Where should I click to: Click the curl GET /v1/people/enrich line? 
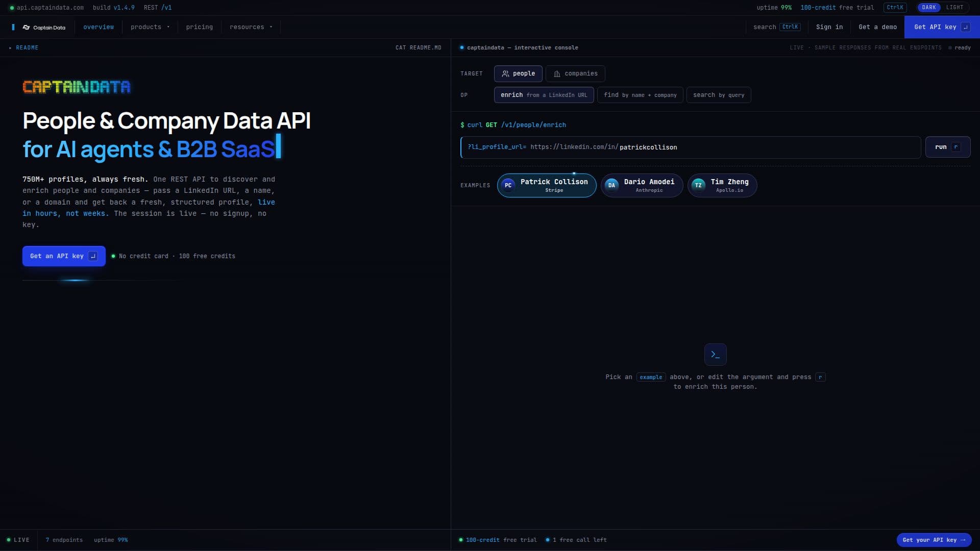pyautogui.click(x=513, y=125)
